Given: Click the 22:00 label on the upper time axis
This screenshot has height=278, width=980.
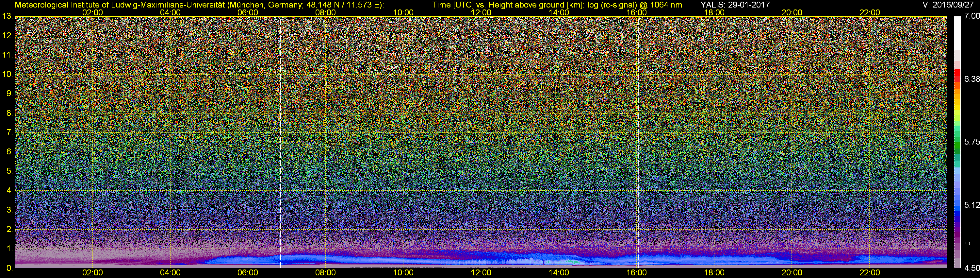Looking at the screenshot, I should [870, 12].
